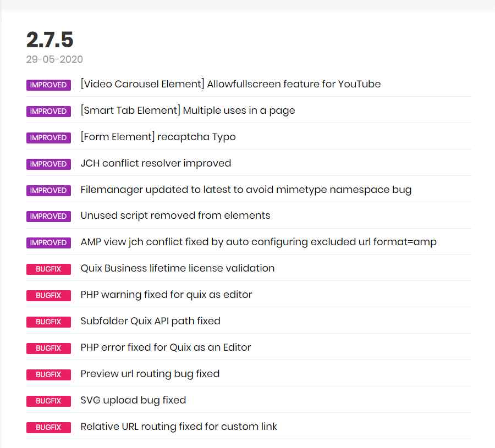The height and width of the screenshot is (448, 495).
Task: Click the Filemanager updated to latest entry text
Action: (x=246, y=190)
